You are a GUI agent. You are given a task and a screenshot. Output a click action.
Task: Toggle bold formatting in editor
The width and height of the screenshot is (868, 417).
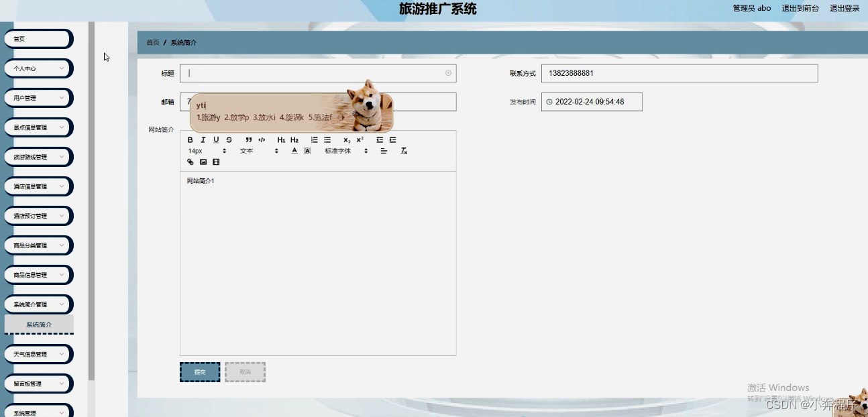190,140
